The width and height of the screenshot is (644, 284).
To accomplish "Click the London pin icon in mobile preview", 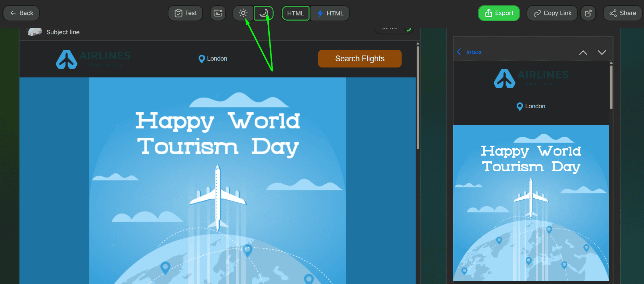I will click(520, 107).
